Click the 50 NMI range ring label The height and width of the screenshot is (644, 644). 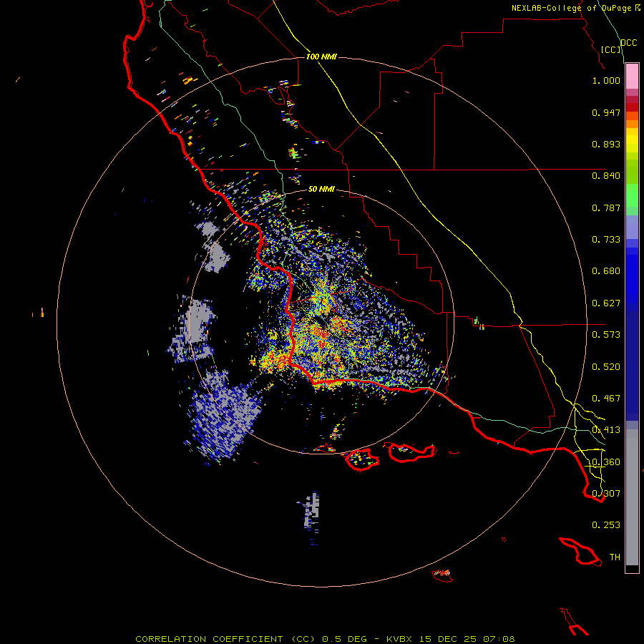point(321,189)
